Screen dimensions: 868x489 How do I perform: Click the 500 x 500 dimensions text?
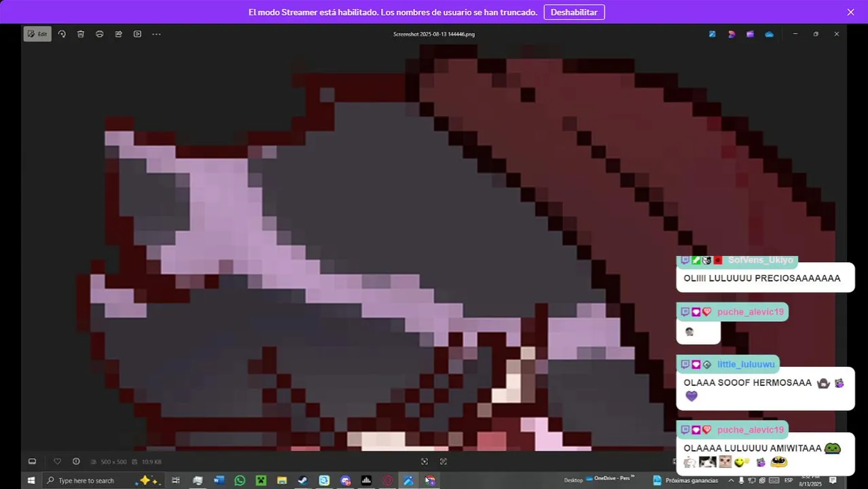coord(113,462)
